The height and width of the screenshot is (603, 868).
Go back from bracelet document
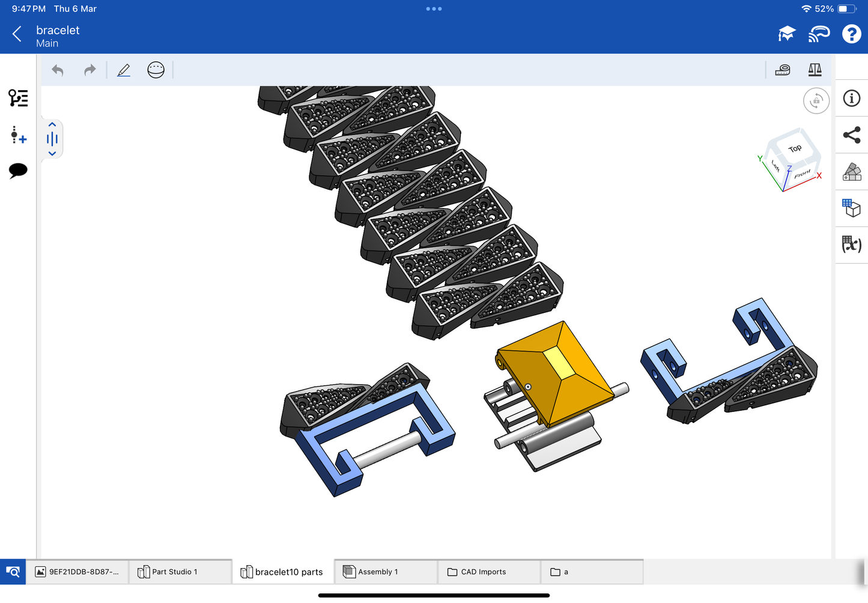(17, 34)
